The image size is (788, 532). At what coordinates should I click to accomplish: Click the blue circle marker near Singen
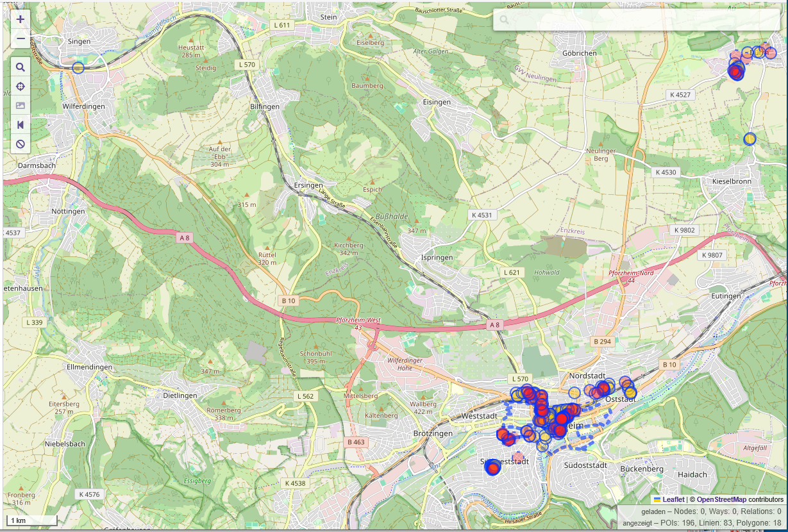pyautogui.click(x=78, y=67)
